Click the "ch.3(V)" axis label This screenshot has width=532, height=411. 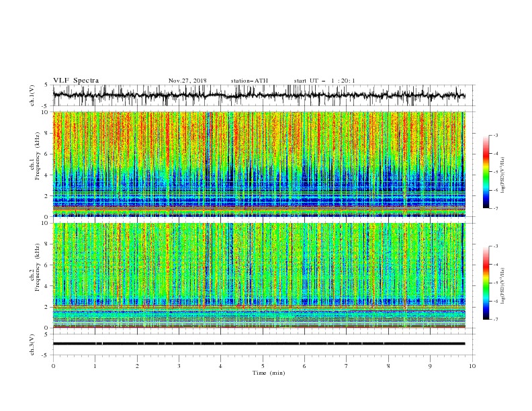coord(32,345)
